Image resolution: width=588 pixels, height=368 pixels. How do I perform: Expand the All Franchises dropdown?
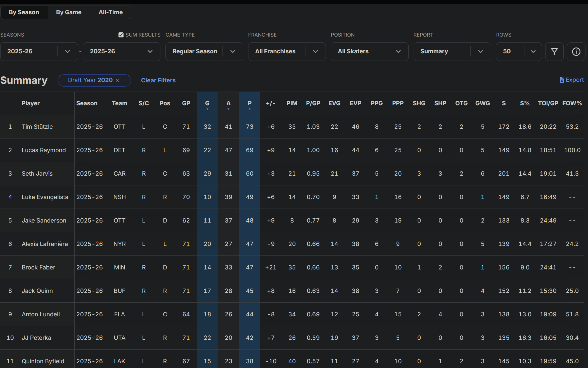click(287, 52)
